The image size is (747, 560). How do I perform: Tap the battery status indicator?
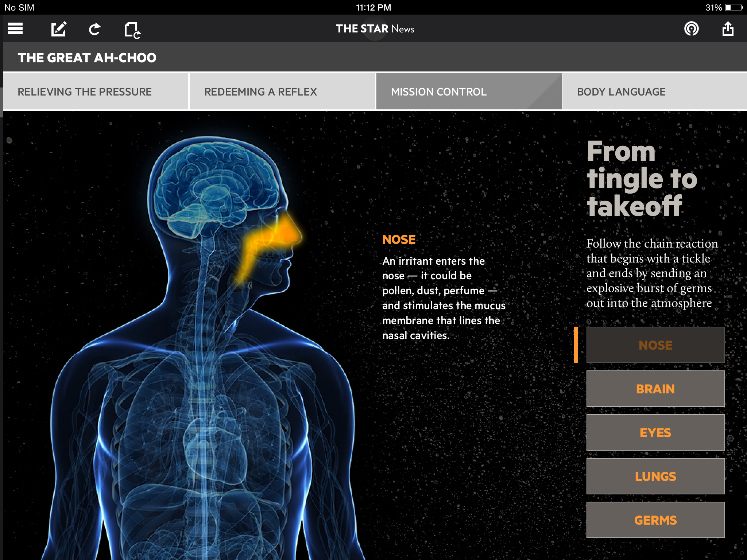(733, 7)
